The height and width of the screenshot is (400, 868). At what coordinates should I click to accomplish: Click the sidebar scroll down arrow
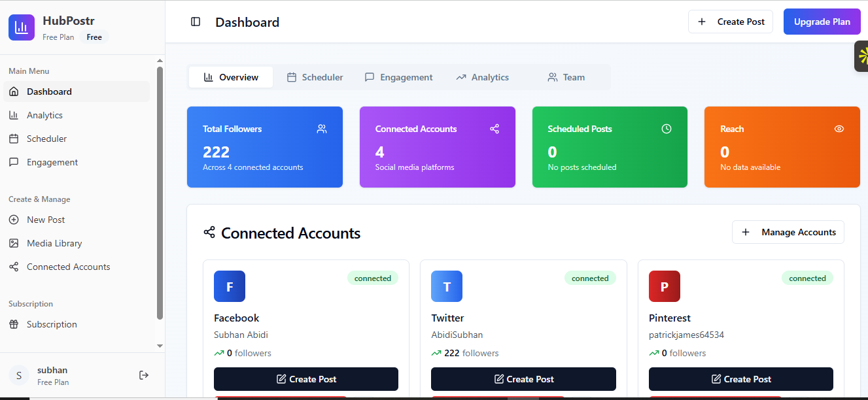click(x=160, y=346)
